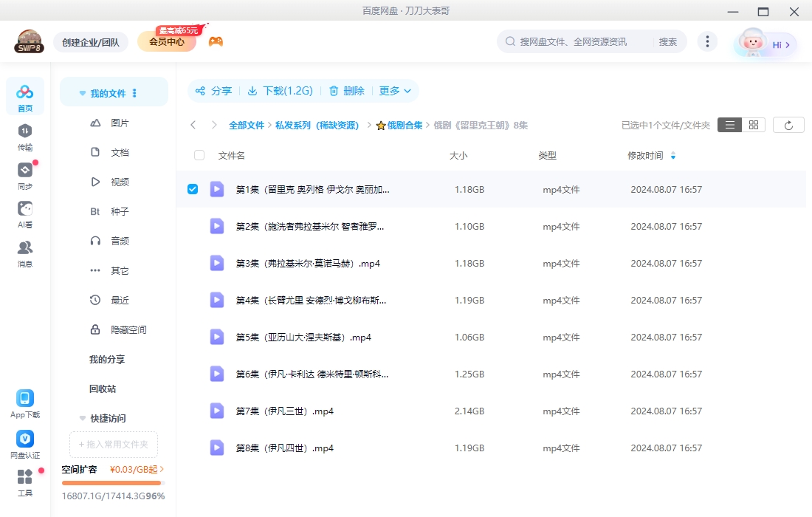Image resolution: width=812 pixels, height=517 pixels.
Task: Click the game controller icon near 会员中心
Action: pyautogui.click(x=216, y=41)
